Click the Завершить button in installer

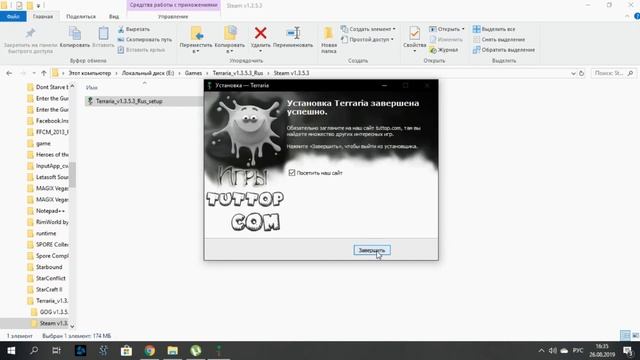372,250
